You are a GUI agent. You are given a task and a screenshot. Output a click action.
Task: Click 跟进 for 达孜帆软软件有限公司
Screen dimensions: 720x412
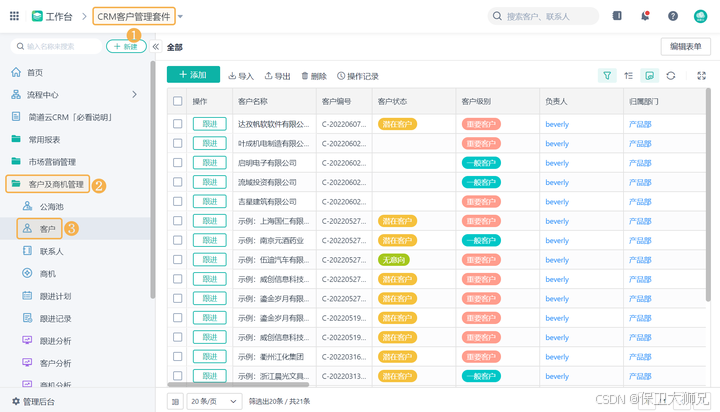[210, 124]
